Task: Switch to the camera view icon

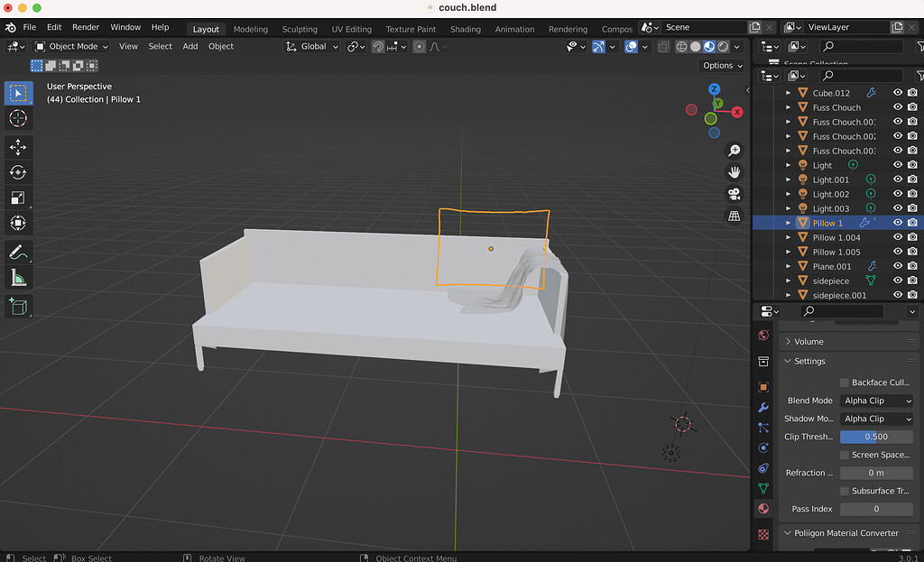Action: tap(734, 193)
